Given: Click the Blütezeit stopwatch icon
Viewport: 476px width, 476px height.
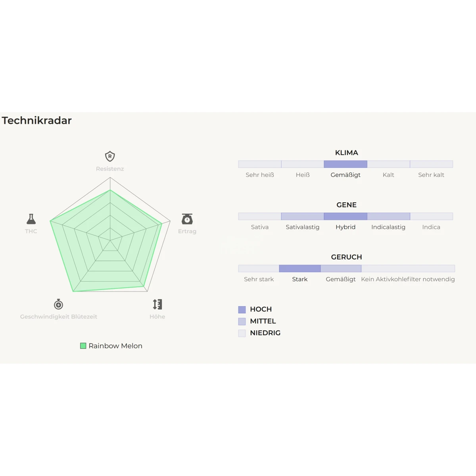Looking at the screenshot, I should click(x=58, y=304).
